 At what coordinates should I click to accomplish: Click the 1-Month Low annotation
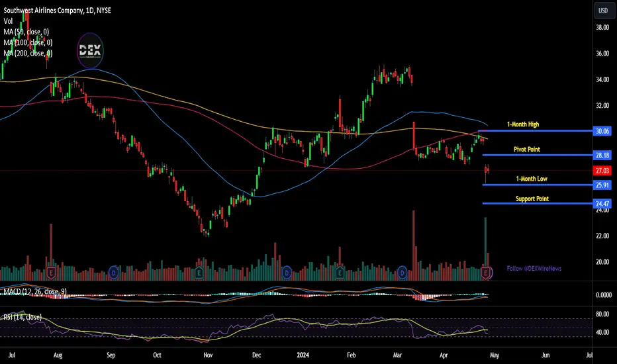532,179
